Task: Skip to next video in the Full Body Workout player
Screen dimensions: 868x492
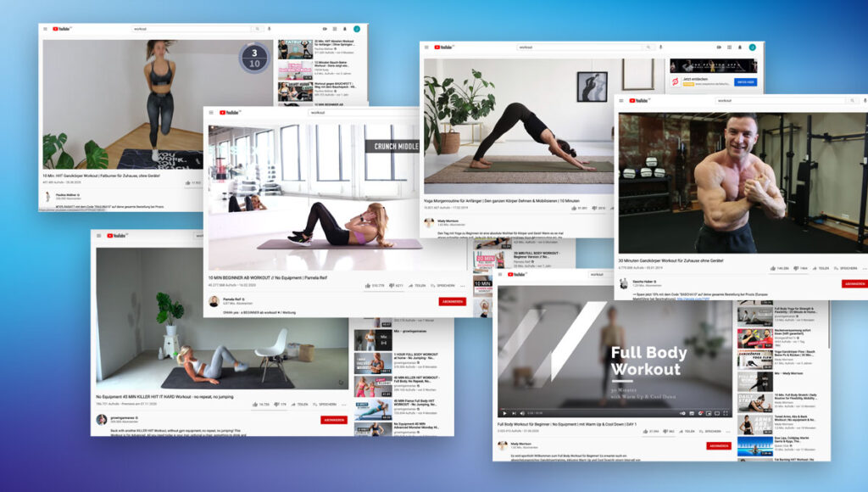Action: [514, 413]
